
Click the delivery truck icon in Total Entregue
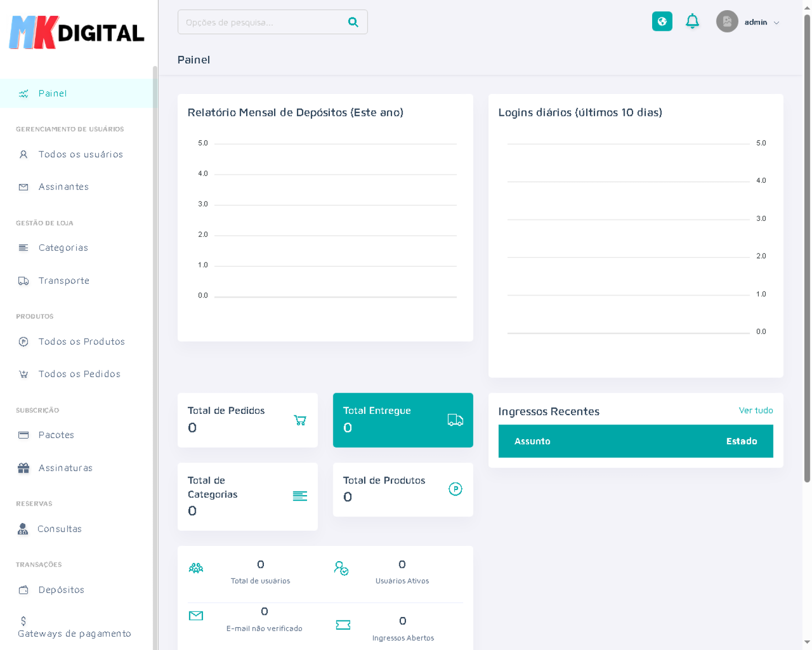click(455, 420)
